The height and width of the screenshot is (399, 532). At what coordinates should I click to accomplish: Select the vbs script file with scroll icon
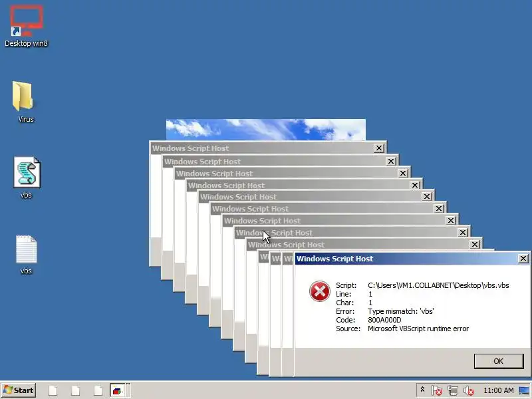27,178
